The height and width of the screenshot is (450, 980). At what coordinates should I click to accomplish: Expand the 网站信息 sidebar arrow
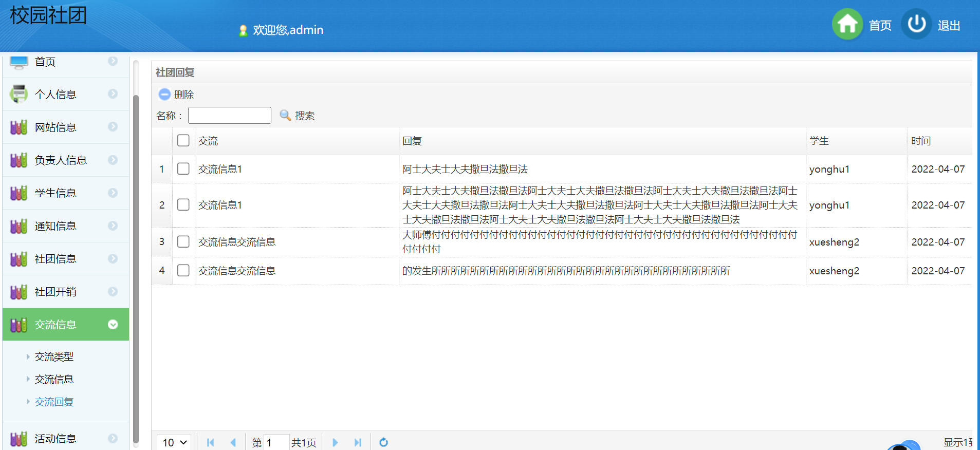point(113,126)
